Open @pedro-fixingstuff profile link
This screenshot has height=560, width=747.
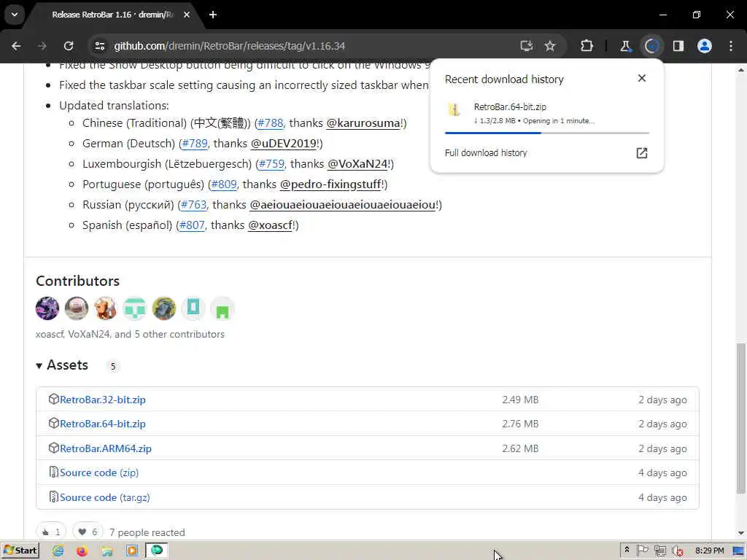[x=330, y=184]
